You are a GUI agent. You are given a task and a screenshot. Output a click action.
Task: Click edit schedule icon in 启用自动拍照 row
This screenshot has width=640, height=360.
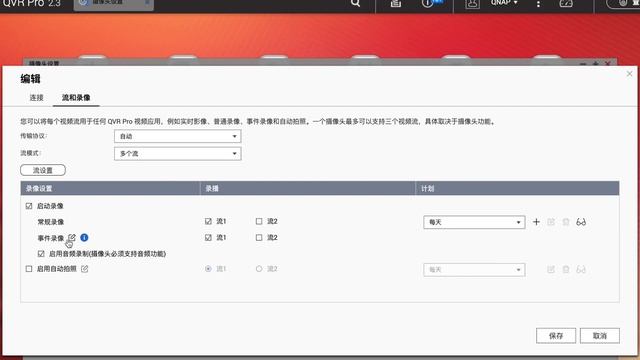coord(551,269)
